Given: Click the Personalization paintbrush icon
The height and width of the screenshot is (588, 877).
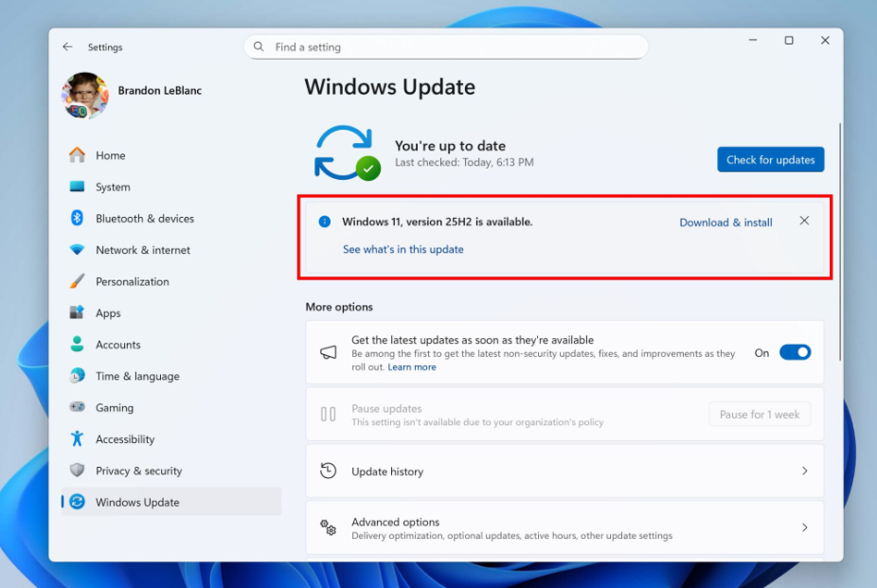Looking at the screenshot, I should pos(78,281).
